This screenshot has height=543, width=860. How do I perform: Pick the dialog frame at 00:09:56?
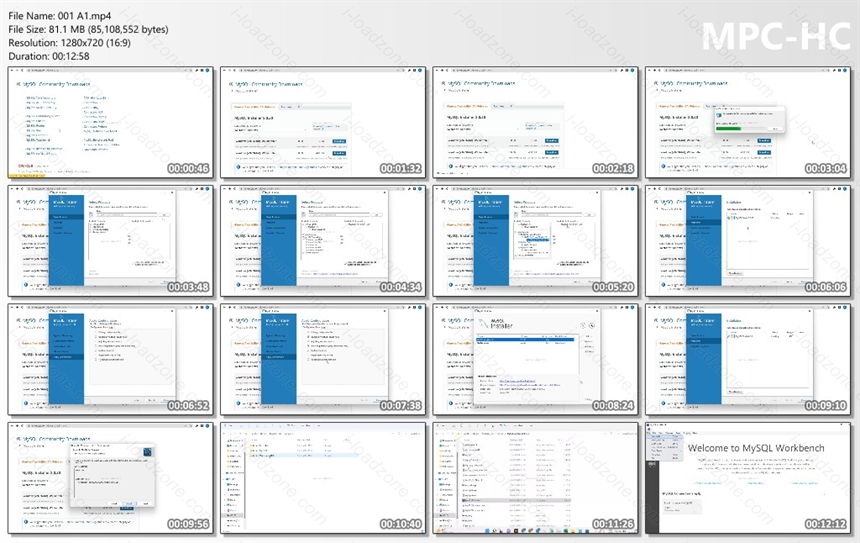point(111,478)
